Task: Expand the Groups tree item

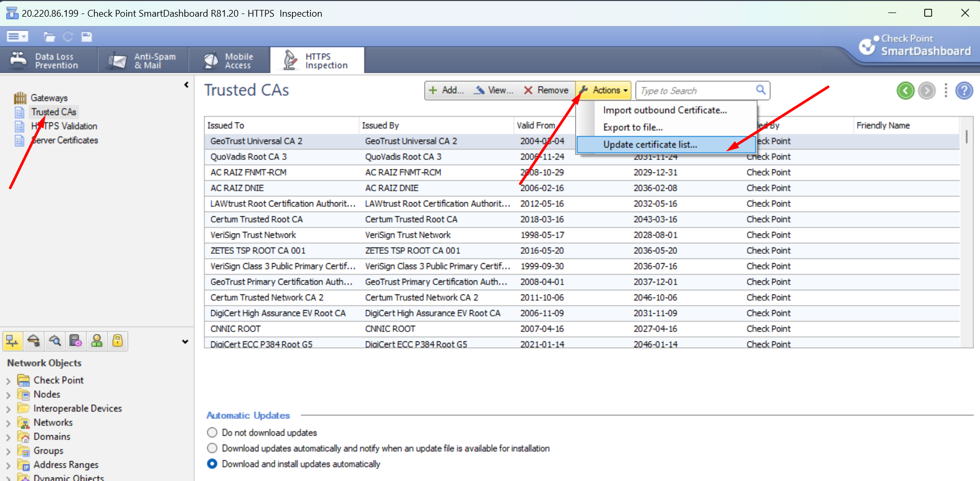Action: [x=8, y=450]
